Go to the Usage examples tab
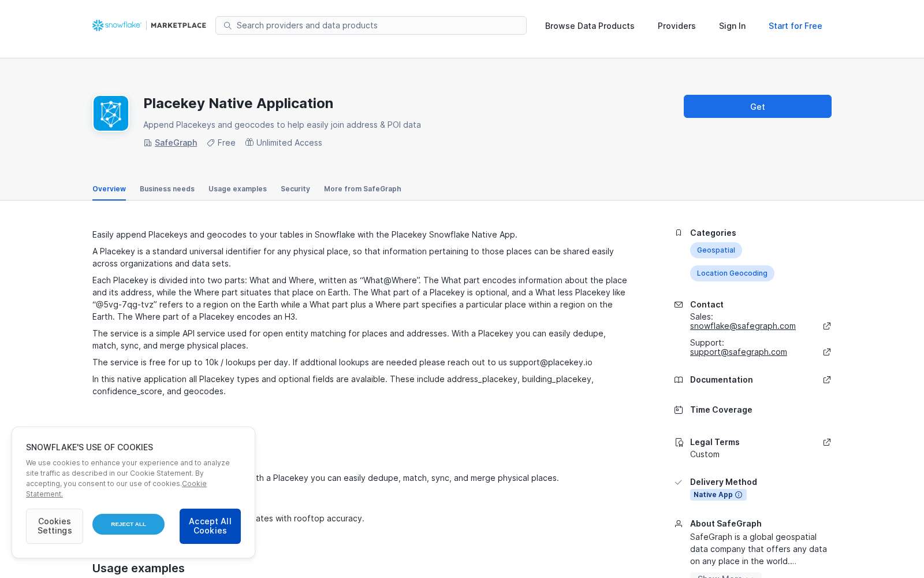The height and width of the screenshot is (578, 924). click(237, 189)
